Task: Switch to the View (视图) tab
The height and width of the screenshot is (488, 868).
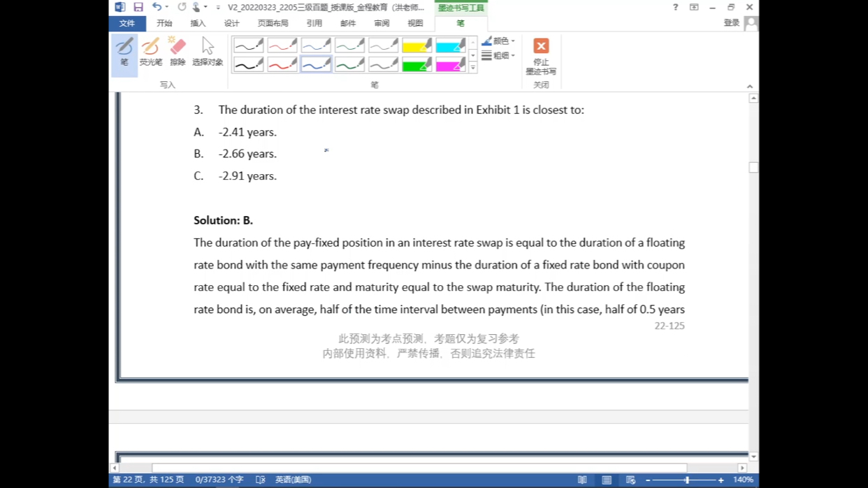Action: pyautogui.click(x=415, y=23)
